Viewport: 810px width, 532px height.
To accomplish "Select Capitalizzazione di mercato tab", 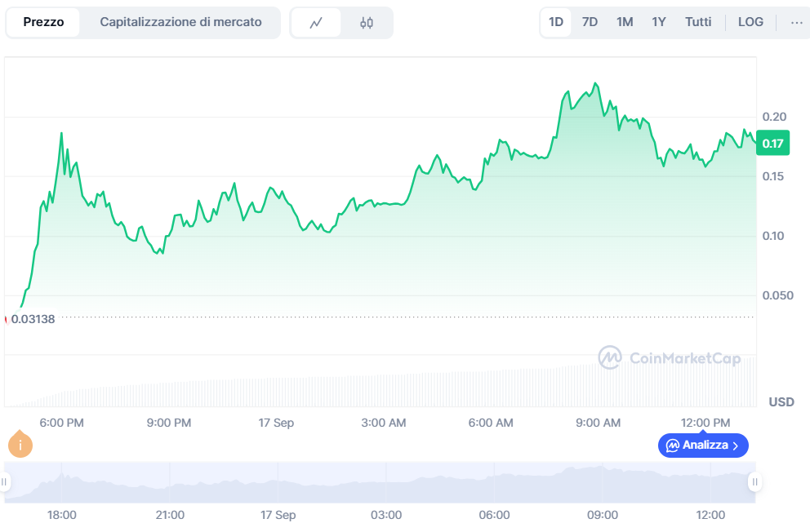I will pos(180,22).
